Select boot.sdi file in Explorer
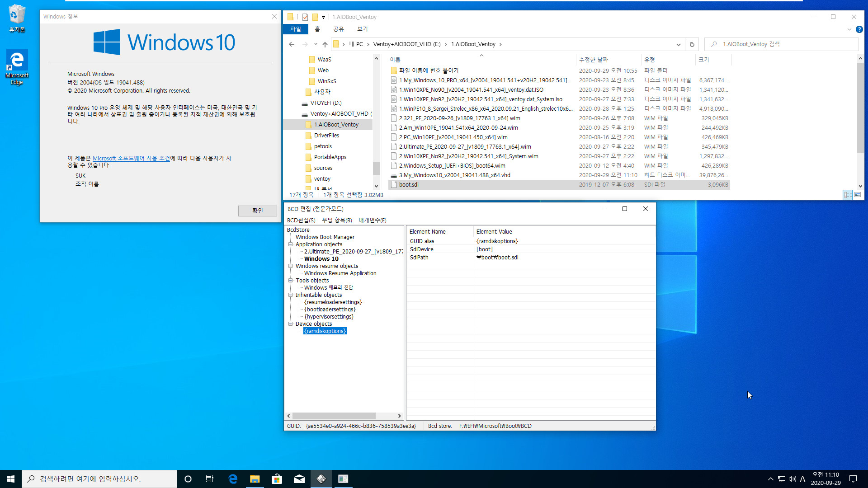868x488 pixels. (559, 185)
